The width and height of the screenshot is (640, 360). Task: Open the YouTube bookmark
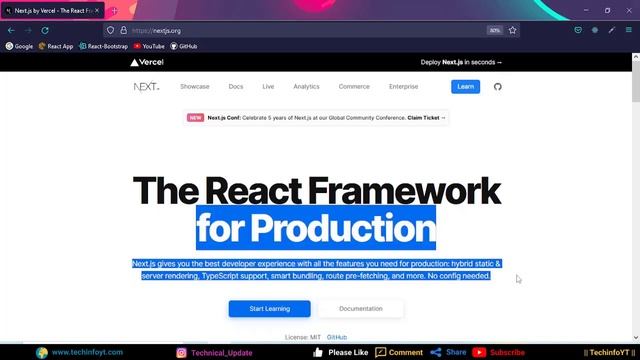tap(149, 46)
